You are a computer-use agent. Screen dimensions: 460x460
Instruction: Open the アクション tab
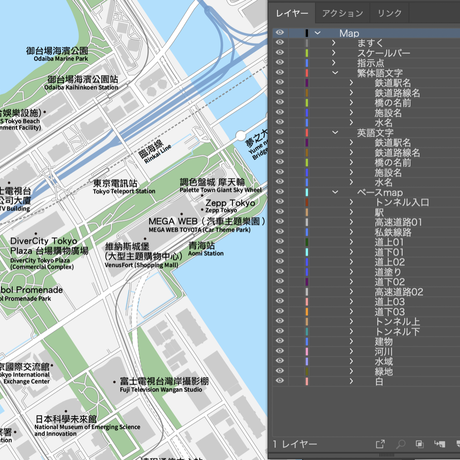click(343, 13)
